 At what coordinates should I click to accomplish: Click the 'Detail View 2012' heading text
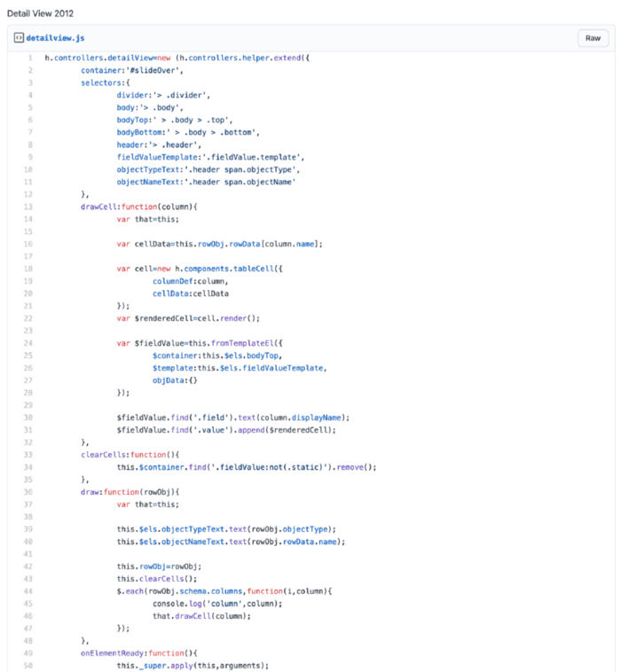coord(40,13)
